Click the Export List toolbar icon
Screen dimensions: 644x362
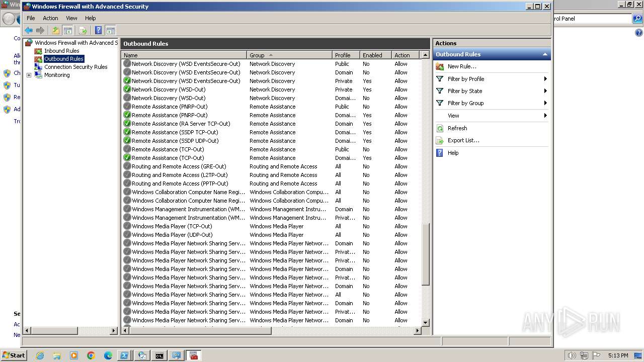[x=83, y=31]
